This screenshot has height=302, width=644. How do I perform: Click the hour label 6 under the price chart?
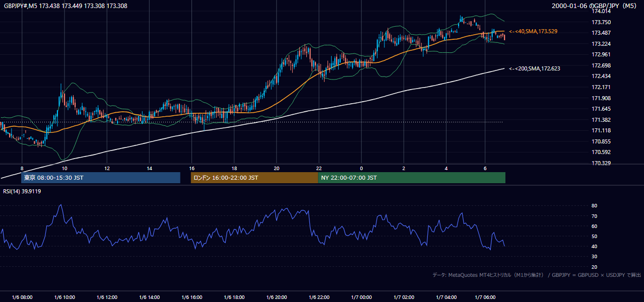tap(485, 168)
